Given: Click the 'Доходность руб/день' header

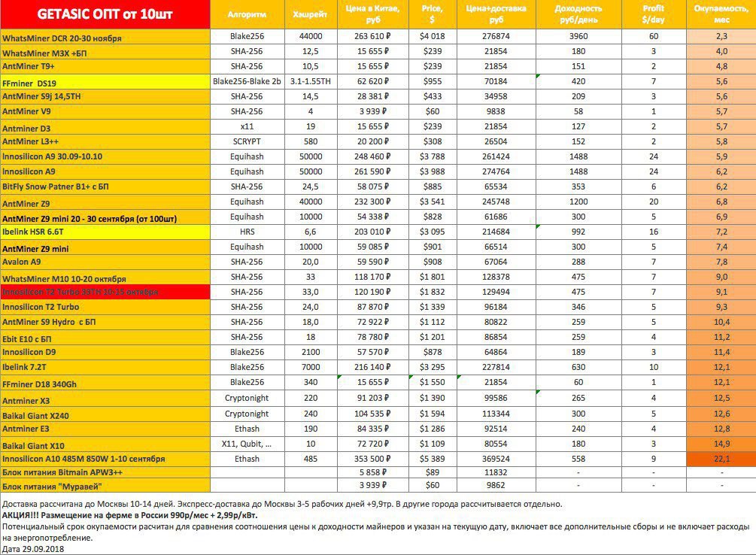Looking at the screenshot, I should [x=578, y=14].
